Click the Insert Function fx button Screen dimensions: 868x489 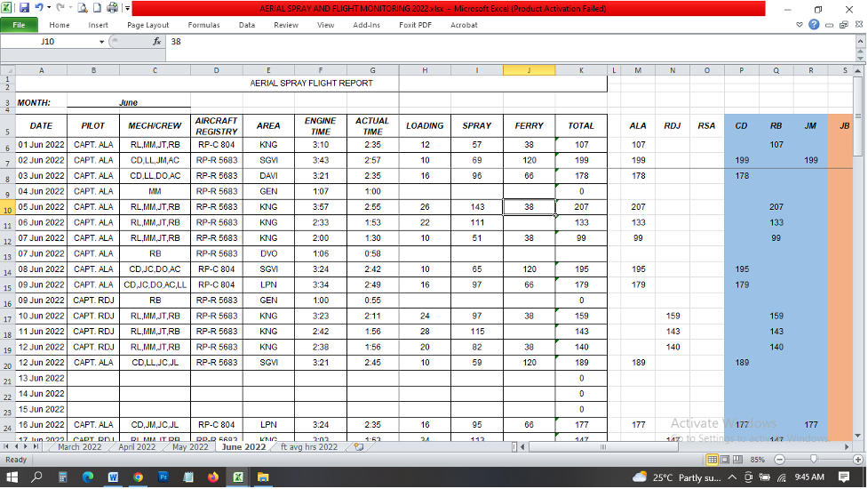(x=157, y=42)
